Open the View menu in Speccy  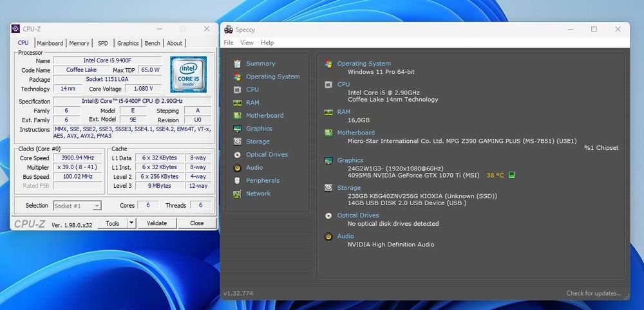pyautogui.click(x=247, y=42)
